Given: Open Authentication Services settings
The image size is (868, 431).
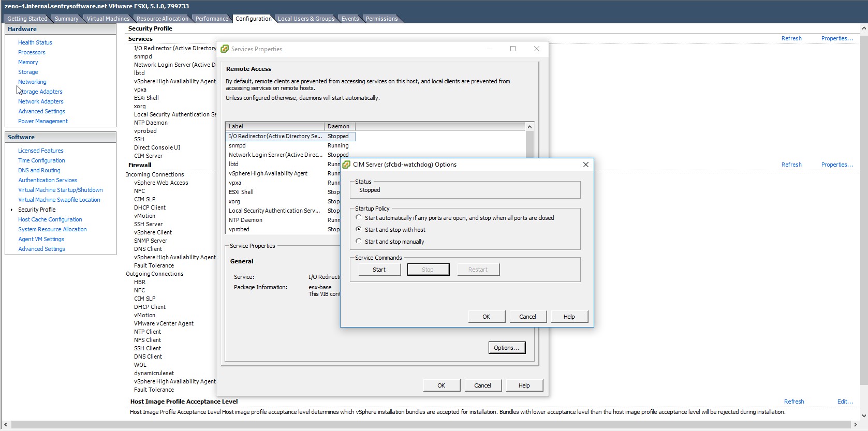Looking at the screenshot, I should click(x=48, y=180).
